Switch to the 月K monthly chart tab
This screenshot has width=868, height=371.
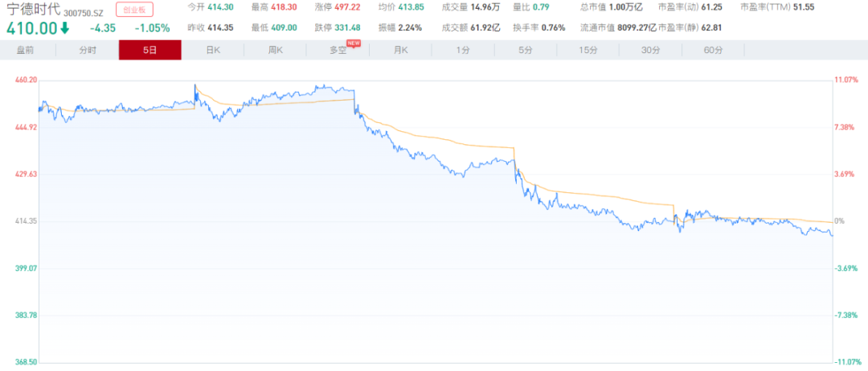click(401, 50)
